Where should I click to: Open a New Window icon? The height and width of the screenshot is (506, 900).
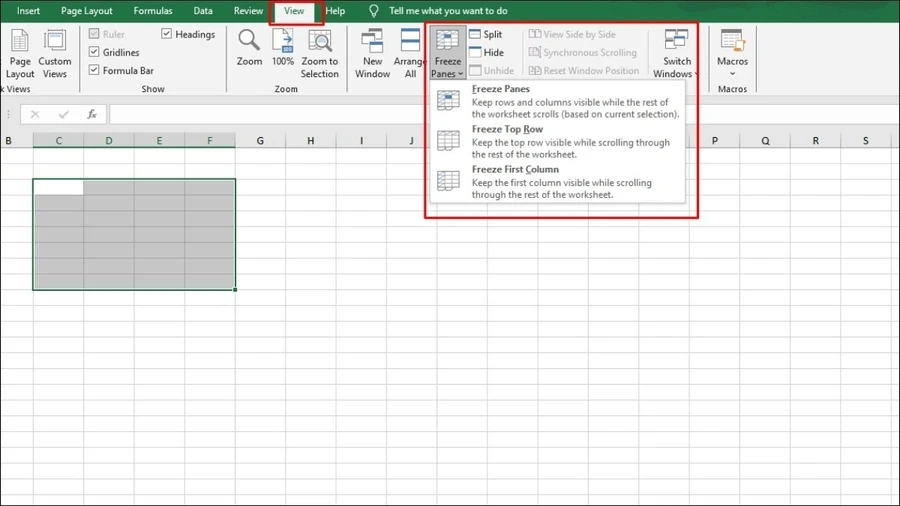tap(372, 41)
